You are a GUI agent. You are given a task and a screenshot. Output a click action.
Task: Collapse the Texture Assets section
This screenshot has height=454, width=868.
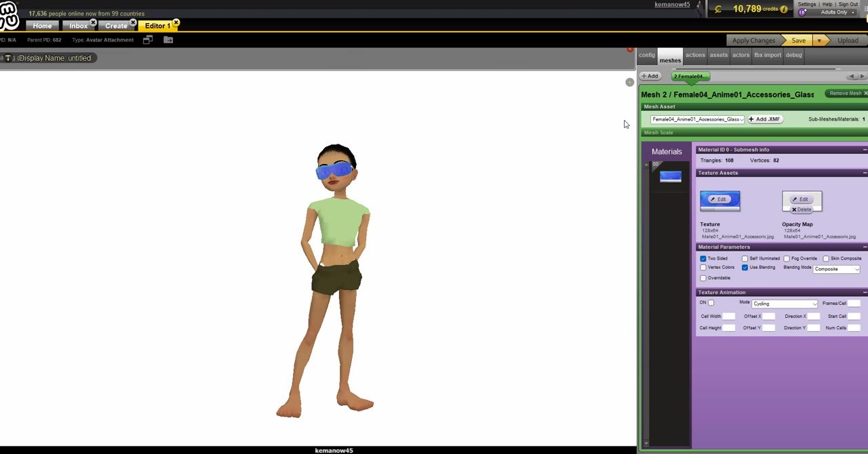pyautogui.click(x=865, y=173)
